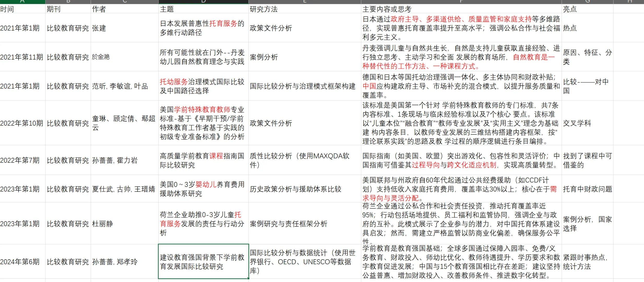Image resolution: width=644 pixels, height=282 pixels.
Task: Select author cell 杜丽静
Action: (124, 224)
